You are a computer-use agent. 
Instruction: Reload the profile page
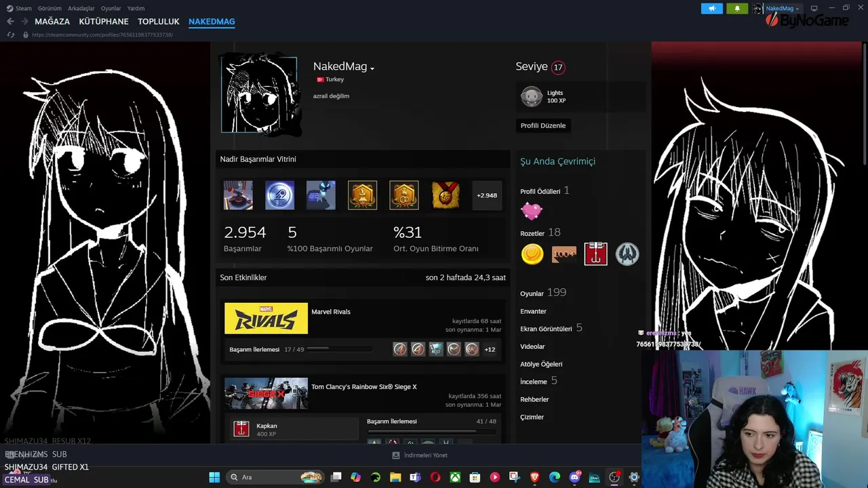tap(10, 35)
